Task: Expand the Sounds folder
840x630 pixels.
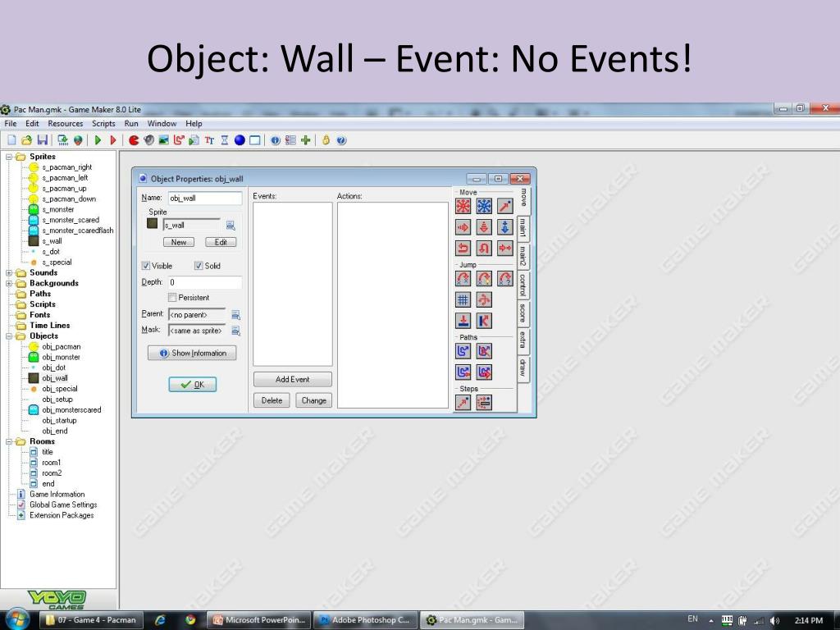Action: (x=8, y=272)
